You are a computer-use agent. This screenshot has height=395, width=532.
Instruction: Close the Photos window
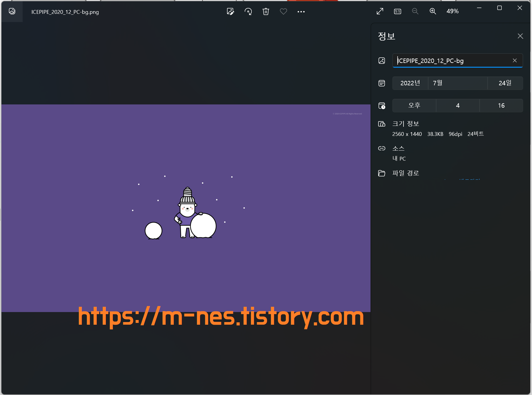pyautogui.click(x=520, y=8)
